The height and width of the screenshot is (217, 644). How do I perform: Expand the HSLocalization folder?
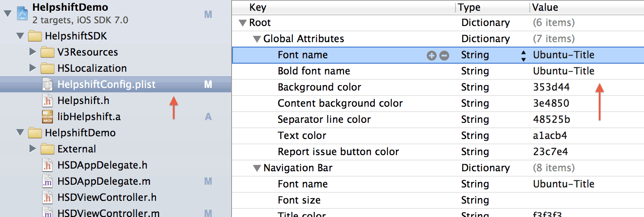[x=32, y=68]
